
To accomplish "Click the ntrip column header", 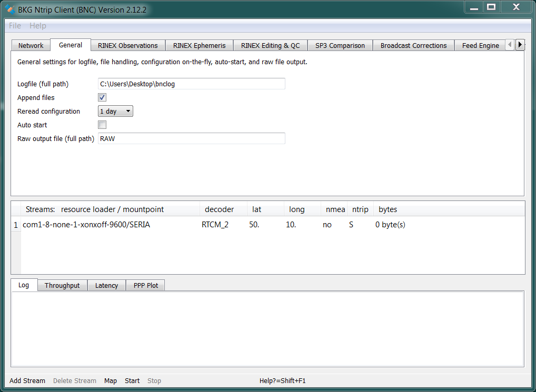I will pyautogui.click(x=360, y=209).
